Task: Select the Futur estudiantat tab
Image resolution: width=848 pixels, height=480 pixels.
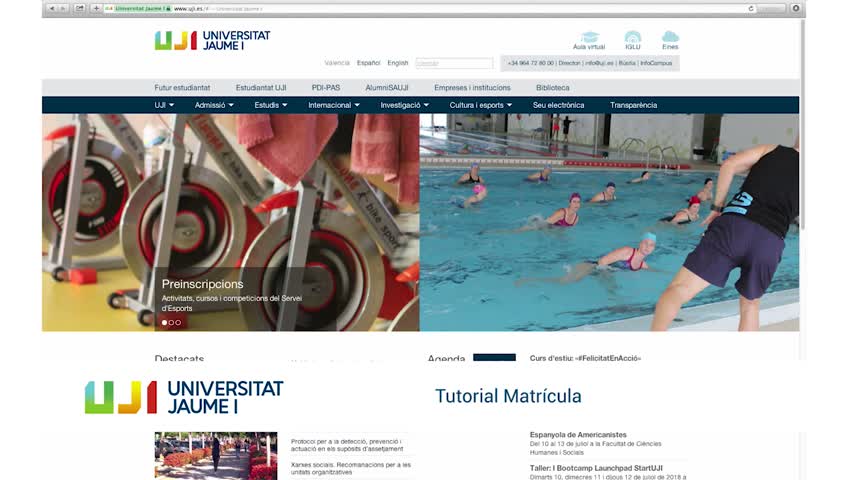Action: click(x=182, y=88)
